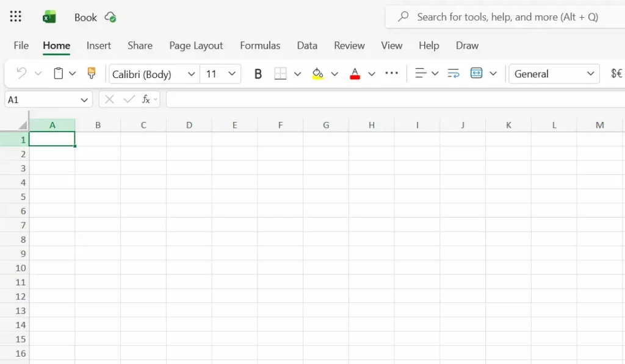
Task: Expand alignment options arrow
Action: coord(435,74)
